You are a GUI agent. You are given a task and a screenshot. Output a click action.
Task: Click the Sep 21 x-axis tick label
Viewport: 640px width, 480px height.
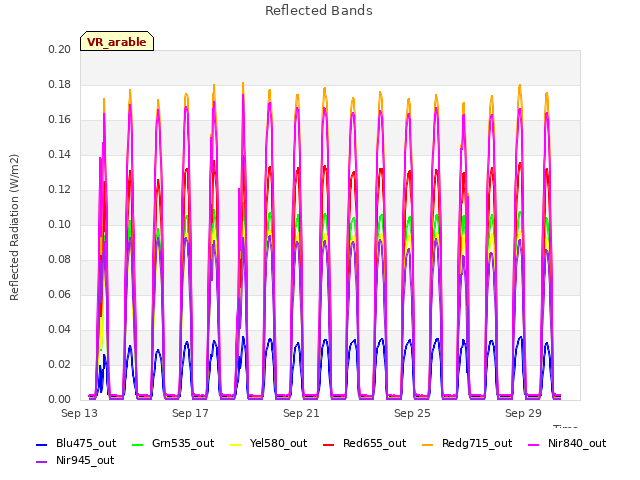pos(301,413)
